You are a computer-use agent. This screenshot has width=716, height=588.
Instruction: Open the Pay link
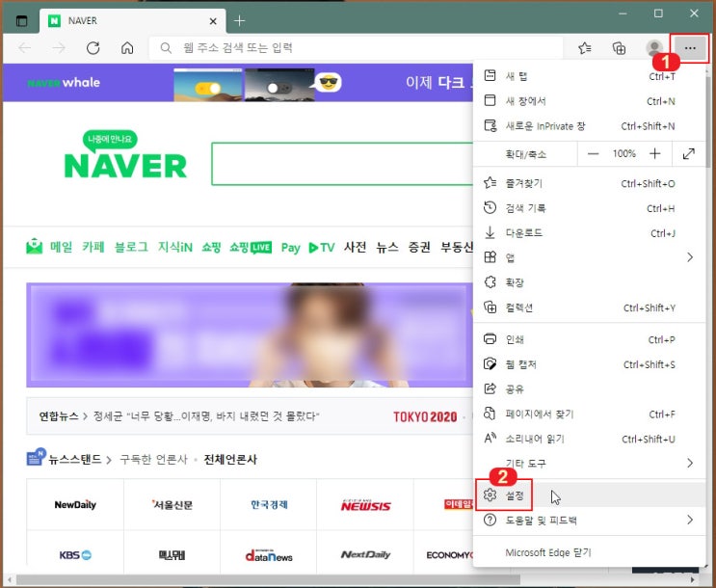[290, 248]
